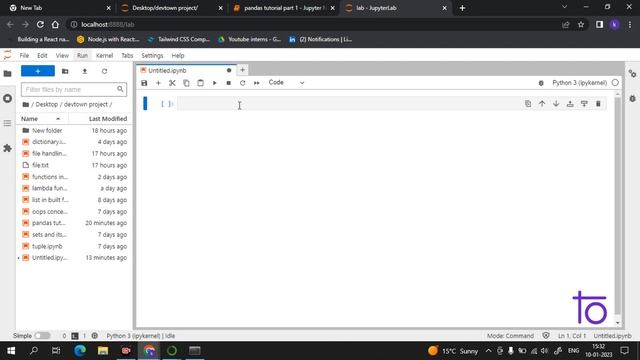The image size is (640, 360).
Task: Select the pandas tut... notebook file
Action: 74,223
